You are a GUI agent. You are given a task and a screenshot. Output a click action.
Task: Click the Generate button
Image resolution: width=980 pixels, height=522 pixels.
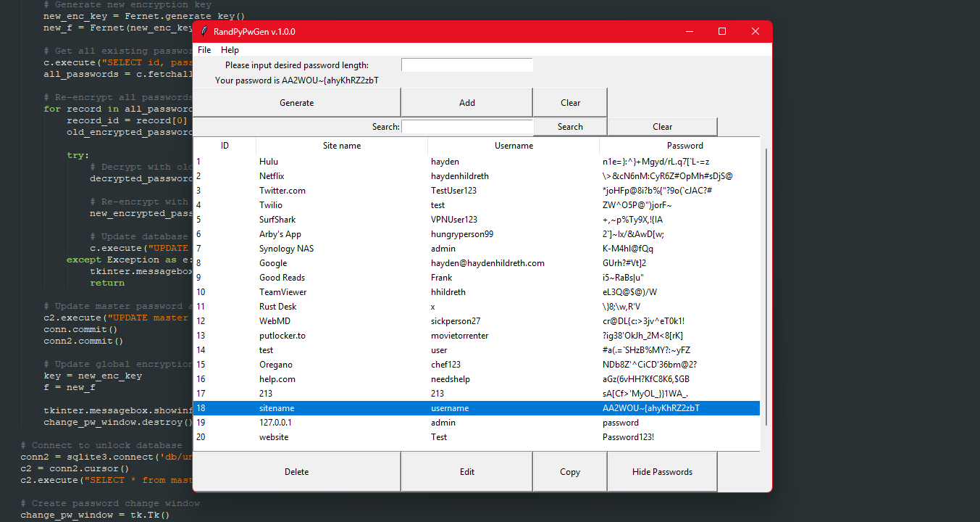297,103
